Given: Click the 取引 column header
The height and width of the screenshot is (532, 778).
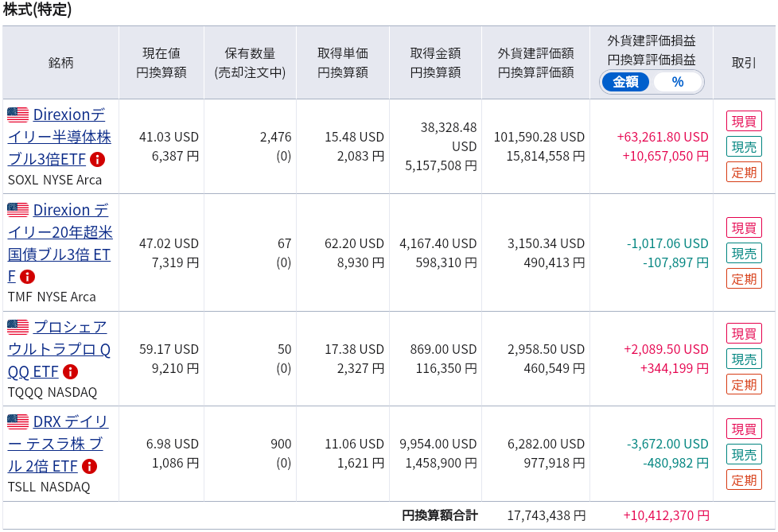Looking at the screenshot, I should click(x=744, y=63).
